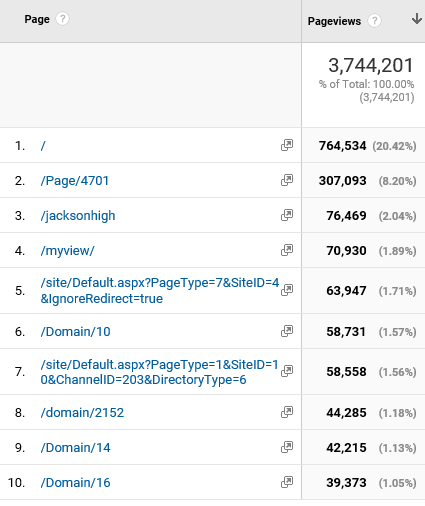Open ChannelID=203 Default.aspx link
This screenshot has width=425, height=506.
(159, 372)
